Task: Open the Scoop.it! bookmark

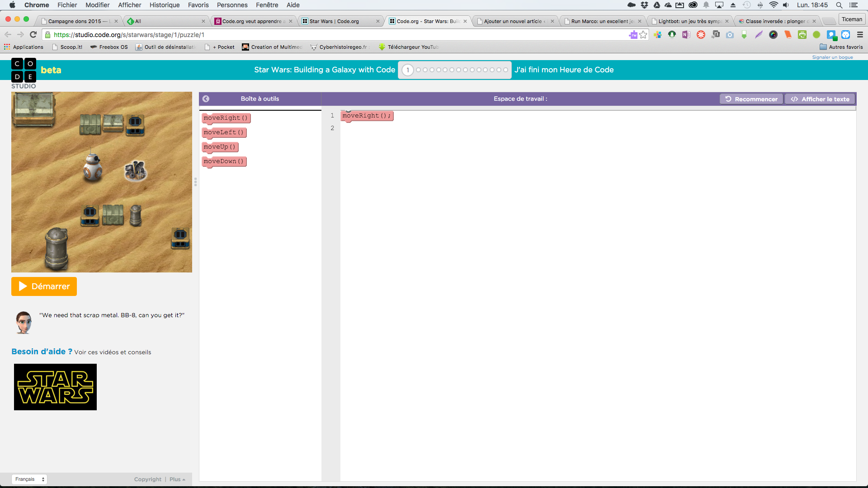Action: click(67, 47)
